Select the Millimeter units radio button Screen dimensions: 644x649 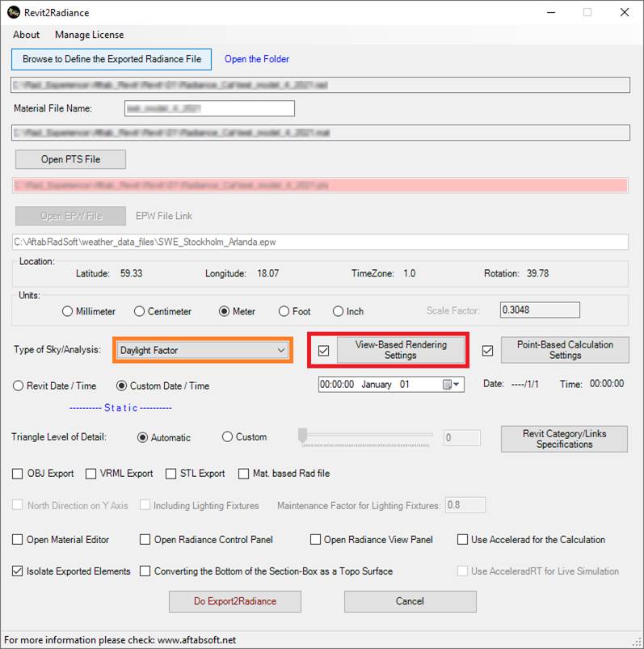coord(67,311)
